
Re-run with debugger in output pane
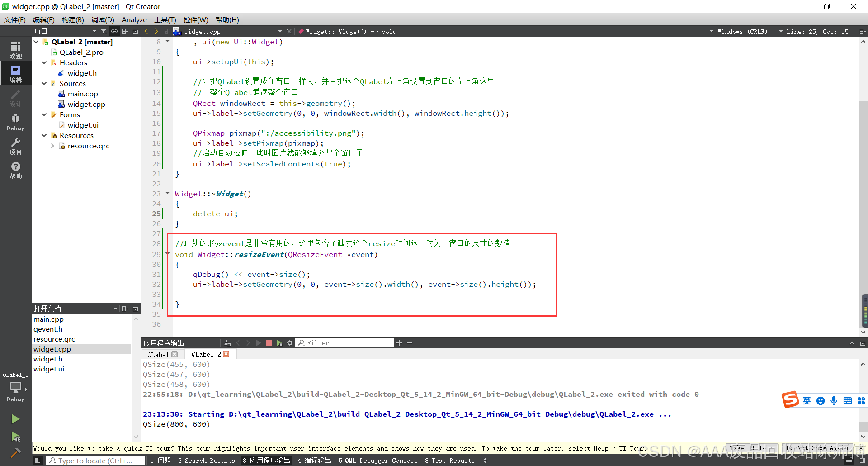(x=279, y=343)
